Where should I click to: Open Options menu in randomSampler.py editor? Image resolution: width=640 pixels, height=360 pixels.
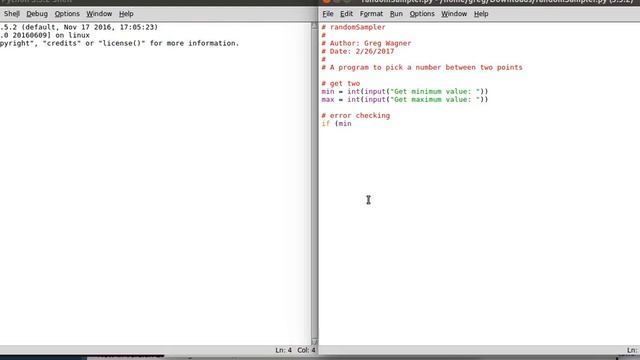[422, 13]
